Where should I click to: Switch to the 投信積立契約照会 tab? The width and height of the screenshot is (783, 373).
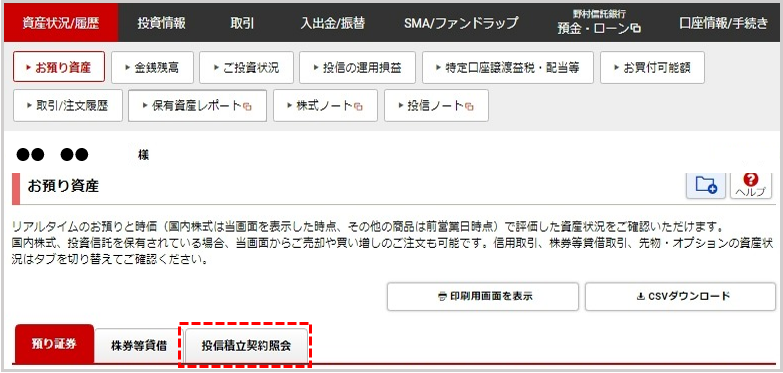(246, 346)
